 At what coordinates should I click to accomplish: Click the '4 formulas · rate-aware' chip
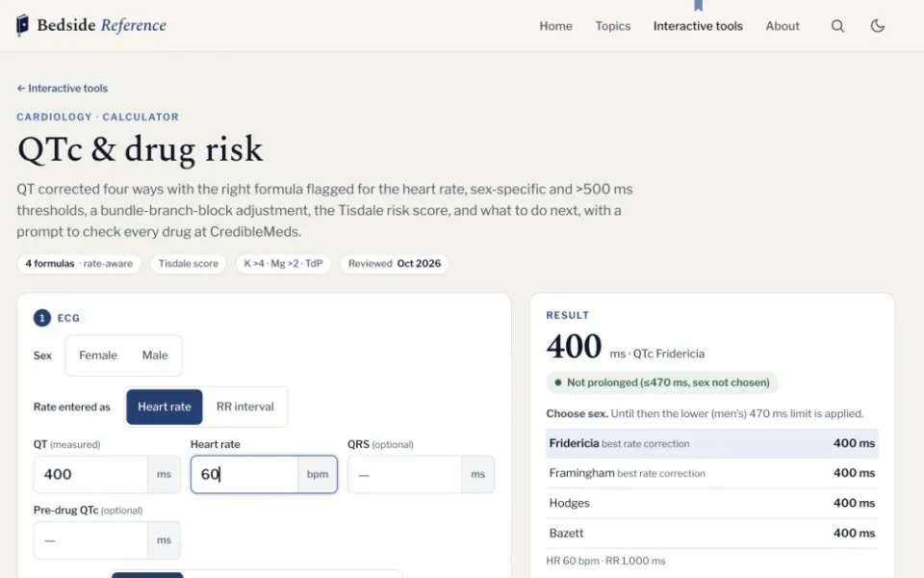[x=79, y=264]
